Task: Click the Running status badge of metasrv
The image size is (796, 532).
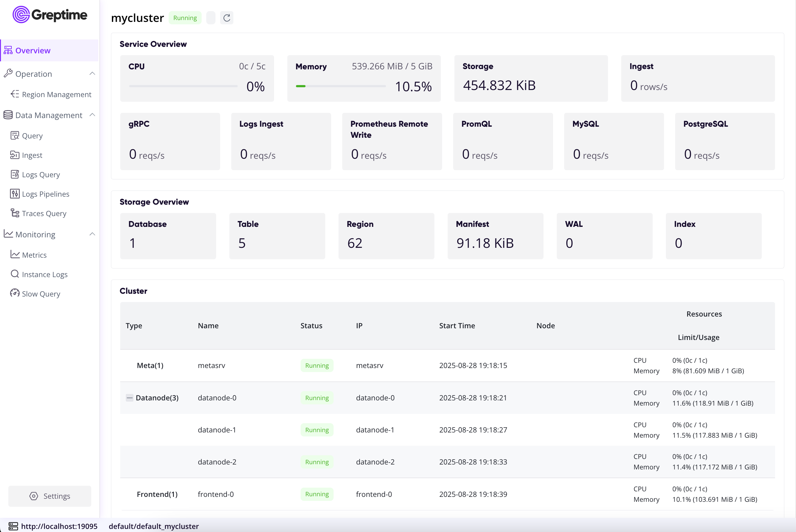Action: click(317, 366)
